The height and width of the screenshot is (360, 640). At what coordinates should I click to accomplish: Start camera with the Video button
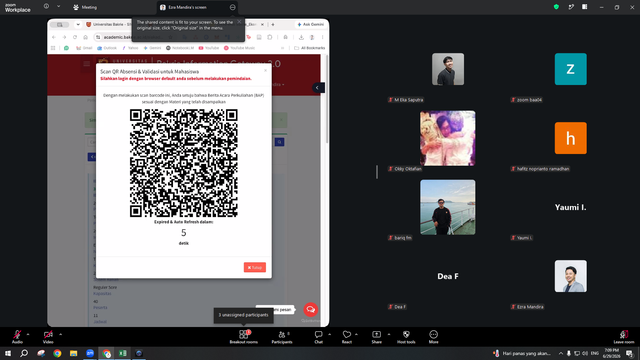pos(48,337)
